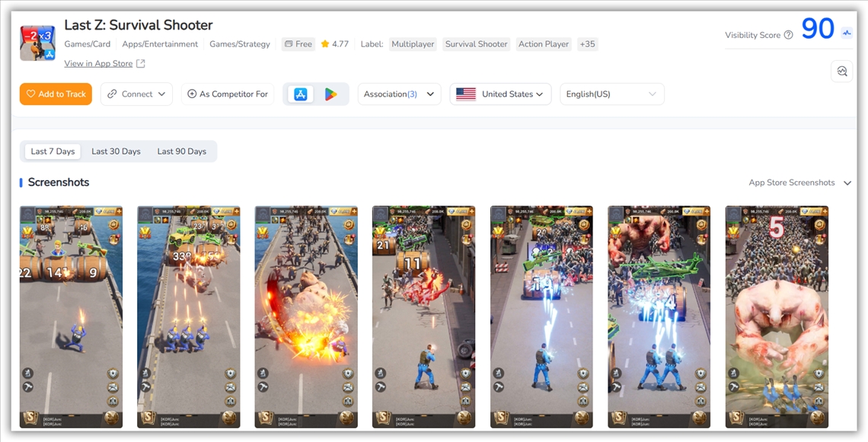Switch to the Last 90 Days tab
The height and width of the screenshot is (442, 868).
[x=181, y=151]
